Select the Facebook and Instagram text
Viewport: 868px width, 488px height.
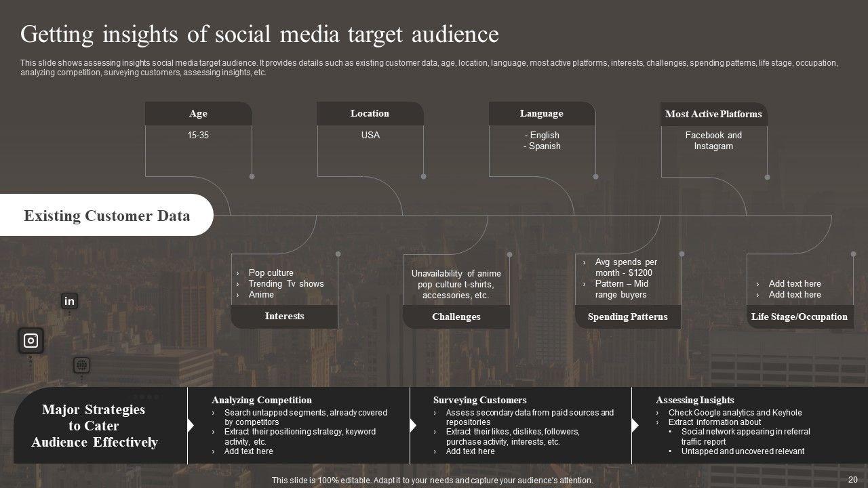point(713,141)
